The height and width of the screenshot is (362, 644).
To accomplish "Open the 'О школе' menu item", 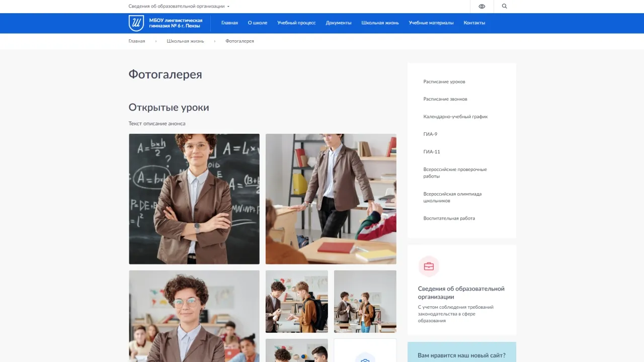I will pyautogui.click(x=258, y=23).
